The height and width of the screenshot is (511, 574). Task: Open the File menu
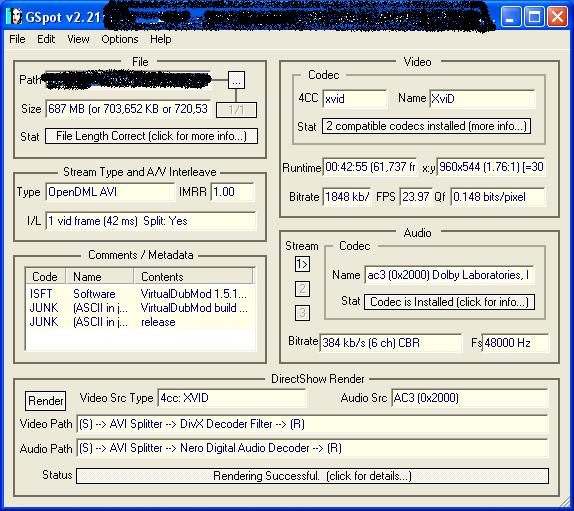tap(17, 39)
